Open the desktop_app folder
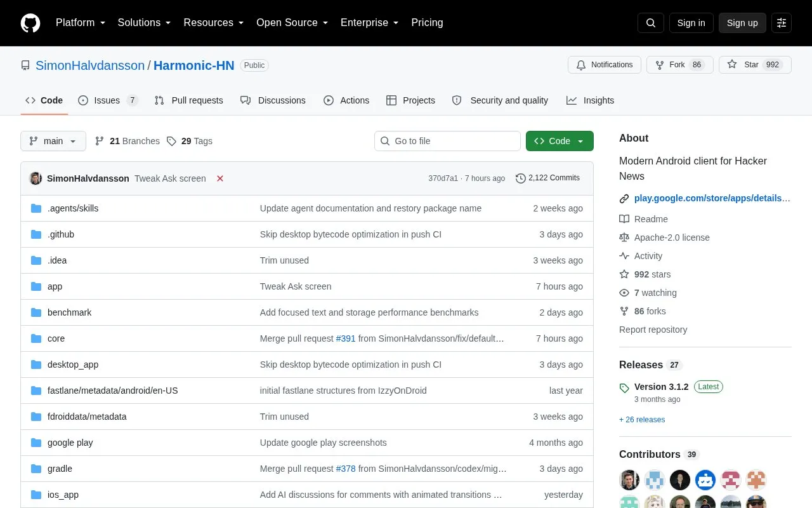Screen dimensions: 812x508 73,364
